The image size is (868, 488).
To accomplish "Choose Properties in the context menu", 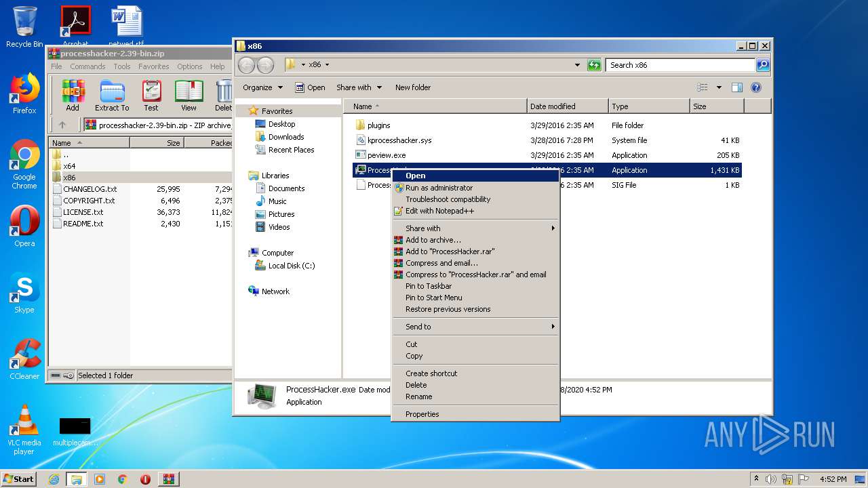I will [475, 414].
